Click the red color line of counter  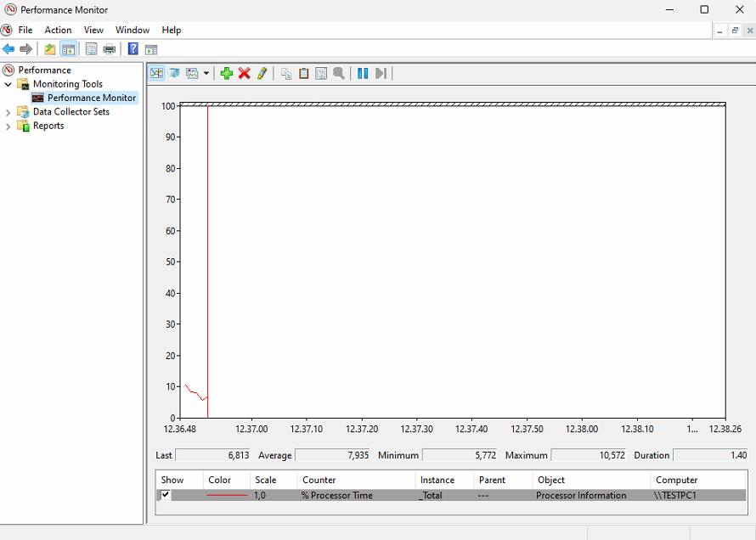pyautogui.click(x=228, y=495)
